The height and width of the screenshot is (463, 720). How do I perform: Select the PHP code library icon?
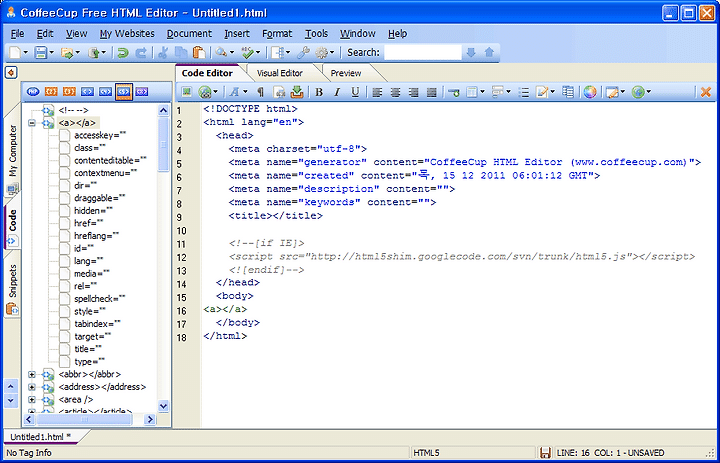click(33, 92)
